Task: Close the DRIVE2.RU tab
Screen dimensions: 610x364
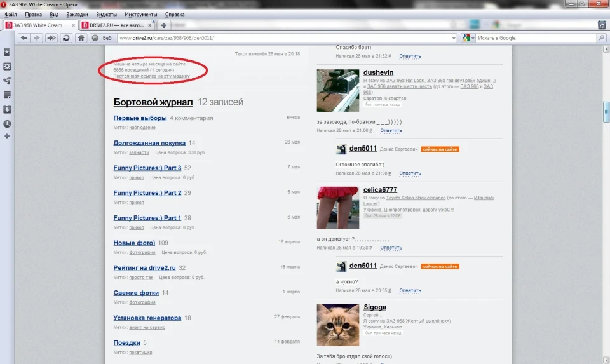Action: click(150, 25)
